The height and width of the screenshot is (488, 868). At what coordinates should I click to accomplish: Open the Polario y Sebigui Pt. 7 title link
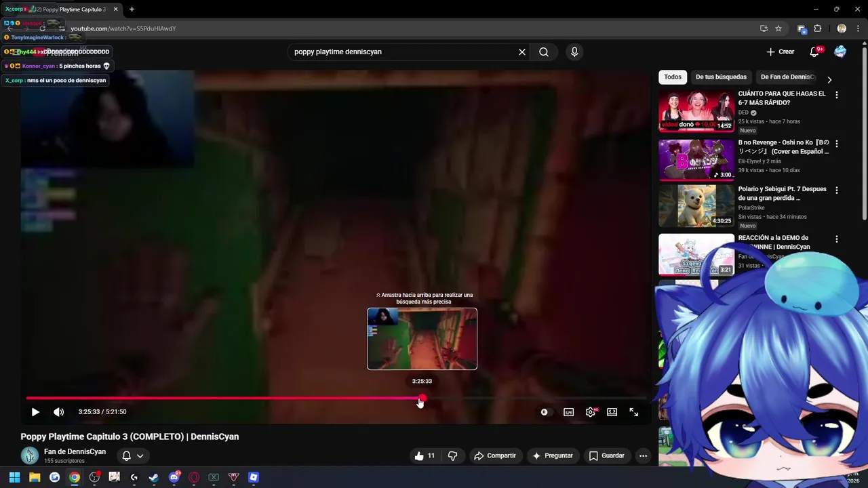pos(783,193)
